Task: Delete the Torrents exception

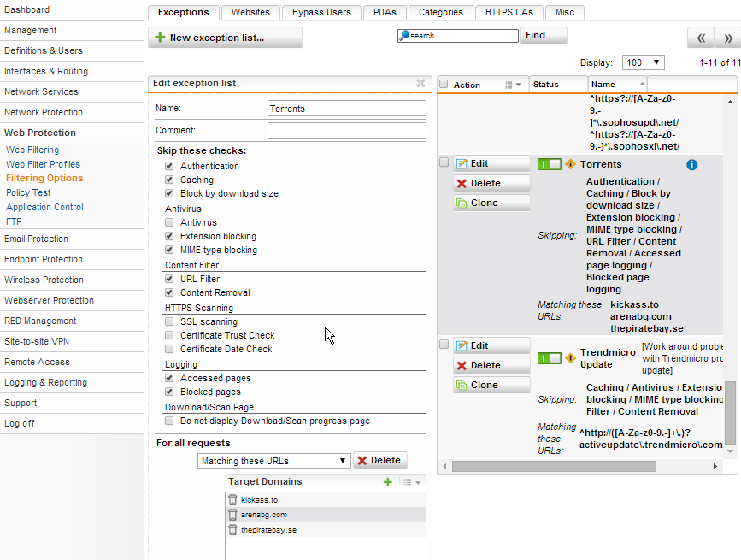Action: coord(491,183)
